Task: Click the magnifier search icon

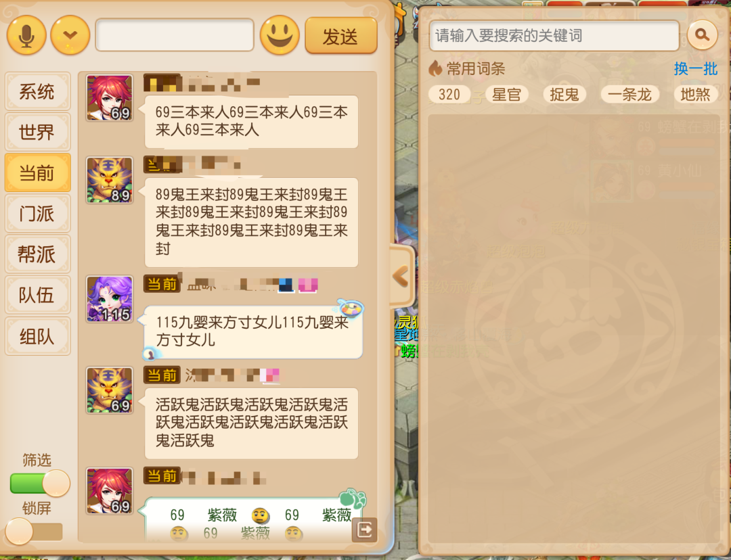Action: pyautogui.click(x=702, y=35)
